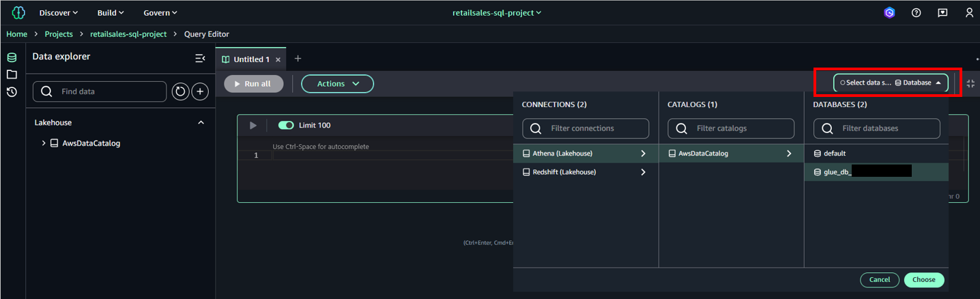
Task: Open the Select data source Database selector
Action: coord(891,83)
